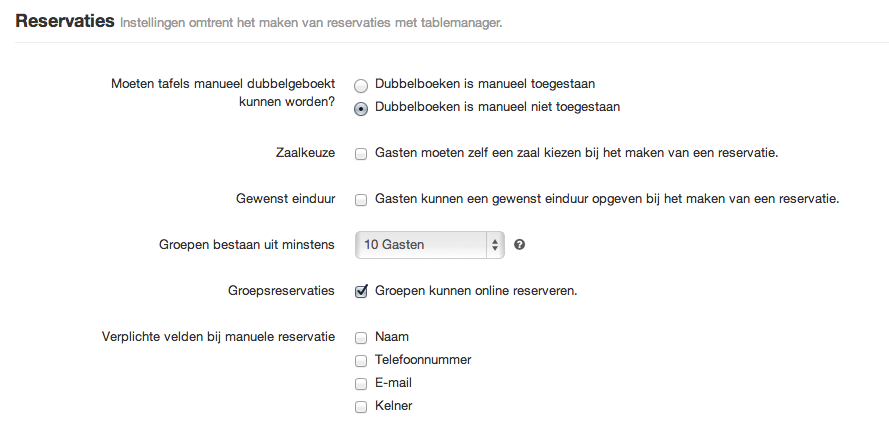Uncheck the Groepsreservaties checkbox

(361, 291)
